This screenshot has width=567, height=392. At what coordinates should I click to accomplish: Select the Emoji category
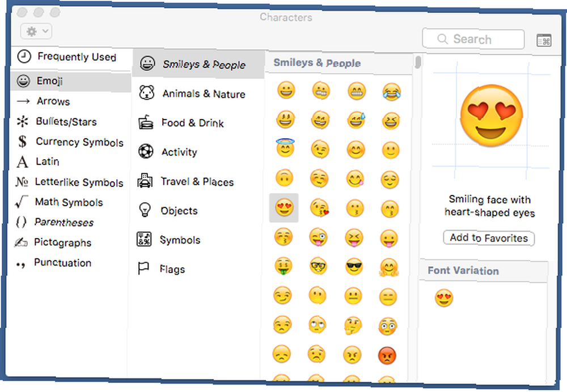click(x=71, y=82)
